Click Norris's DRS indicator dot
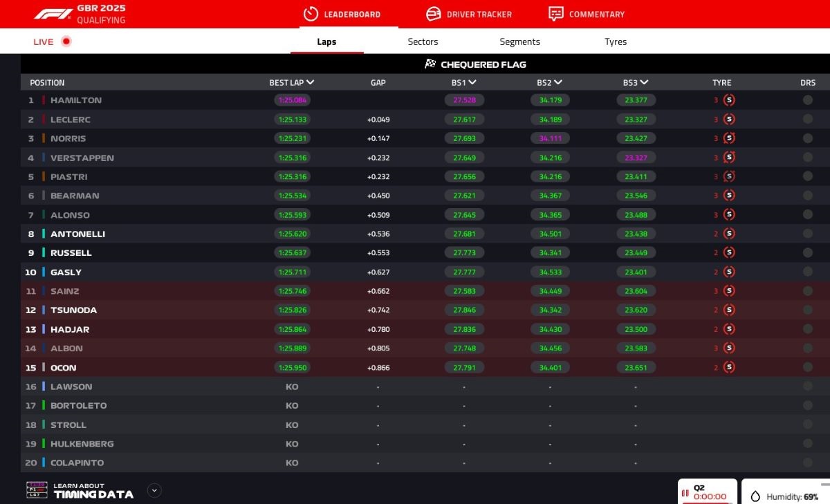The height and width of the screenshot is (504, 830). coord(807,138)
